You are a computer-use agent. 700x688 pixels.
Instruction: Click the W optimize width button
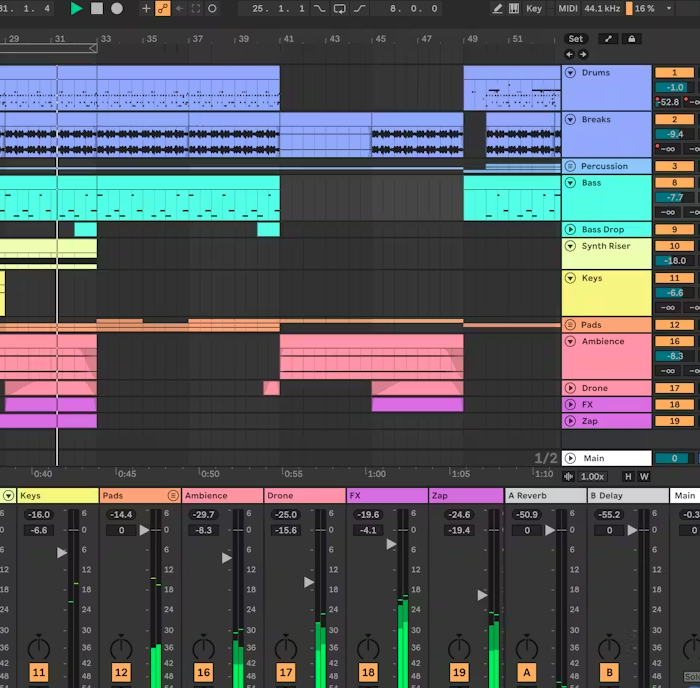tap(644, 477)
